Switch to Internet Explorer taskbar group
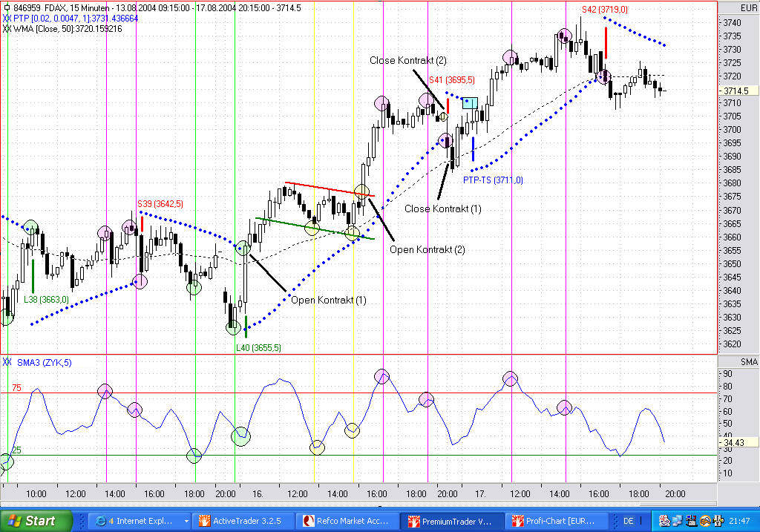Image resolution: width=760 pixels, height=532 pixels. click(140, 521)
